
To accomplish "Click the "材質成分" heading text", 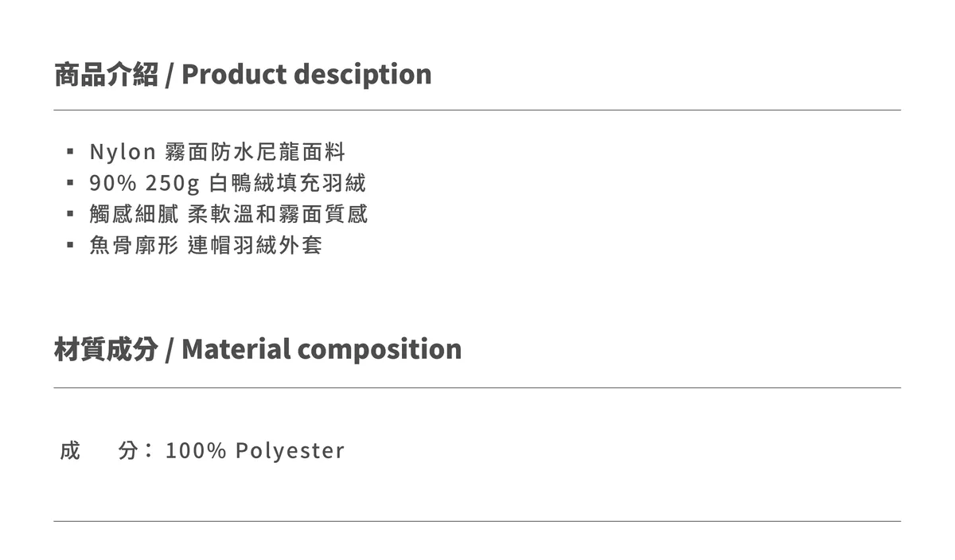I will pyautogui.click(x=106, y=349).
